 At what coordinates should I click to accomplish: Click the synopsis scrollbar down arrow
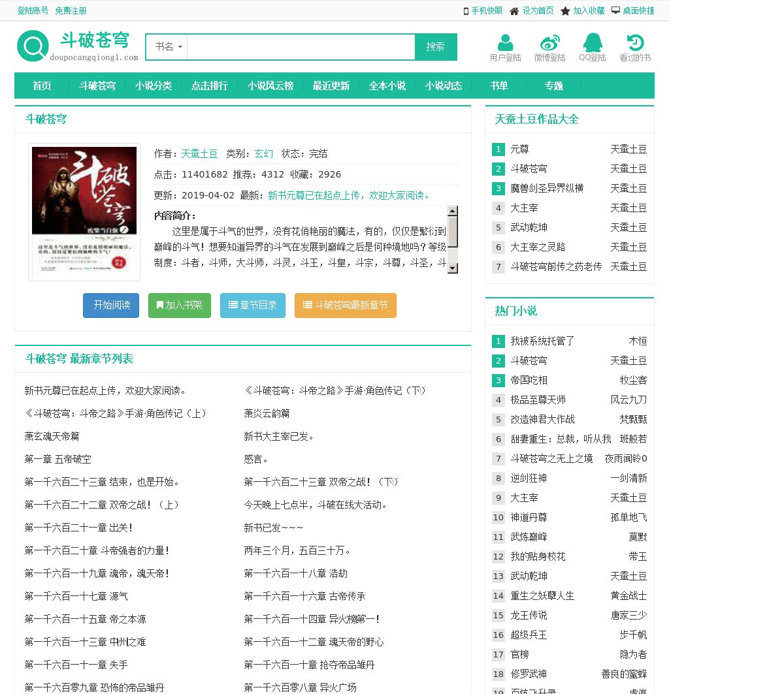pos(453,268)
